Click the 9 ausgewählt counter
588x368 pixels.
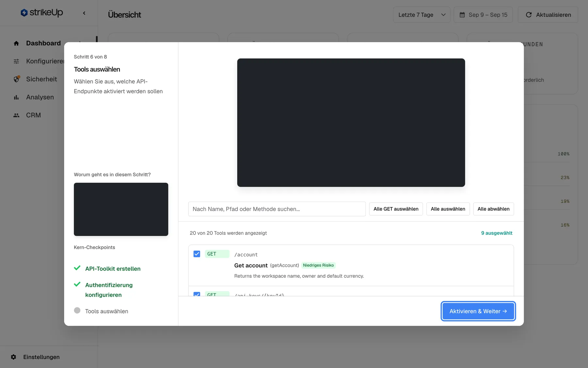497,233
